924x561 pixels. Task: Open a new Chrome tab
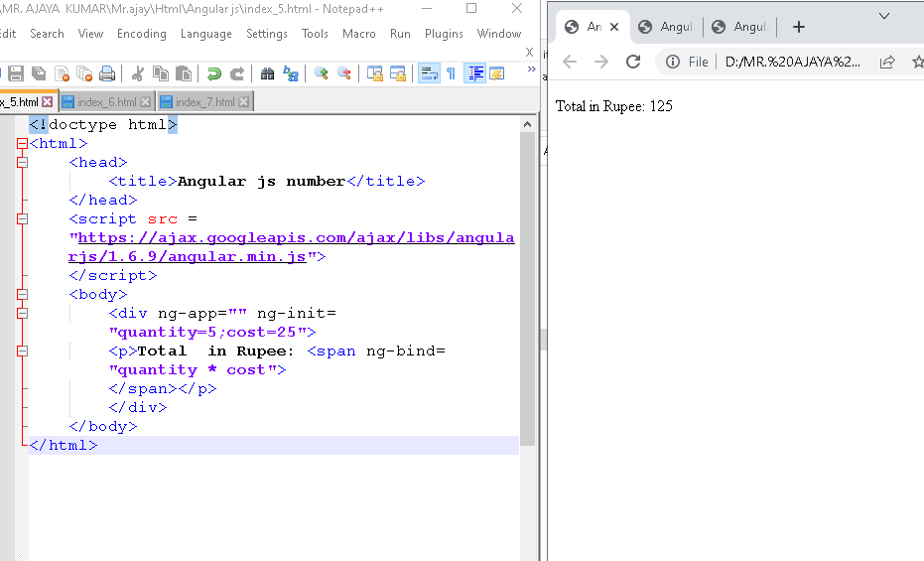coord(799,27)
